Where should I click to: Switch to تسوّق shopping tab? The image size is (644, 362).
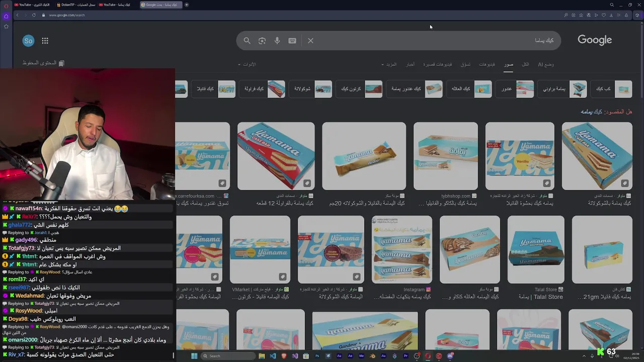(x=466, y=64)
